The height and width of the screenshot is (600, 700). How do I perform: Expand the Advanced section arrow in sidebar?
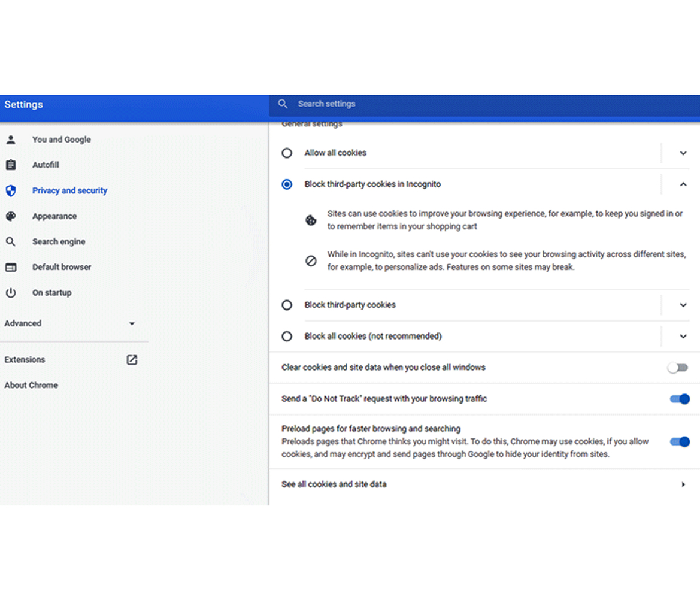132,324
